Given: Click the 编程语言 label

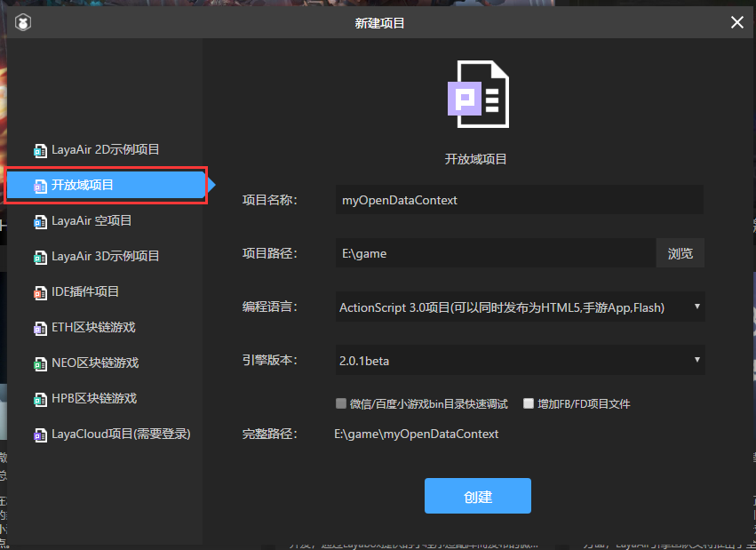Looking at the screenshot, I should coord(269,307).
